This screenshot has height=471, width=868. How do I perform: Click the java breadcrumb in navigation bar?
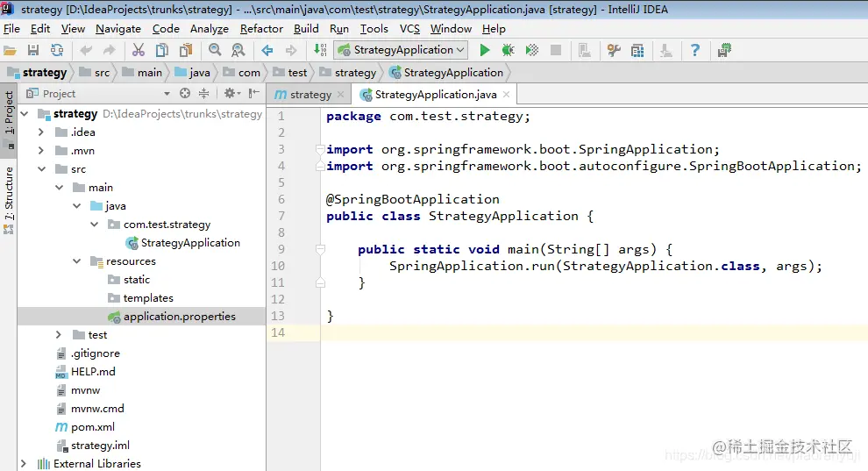point(193,73)
